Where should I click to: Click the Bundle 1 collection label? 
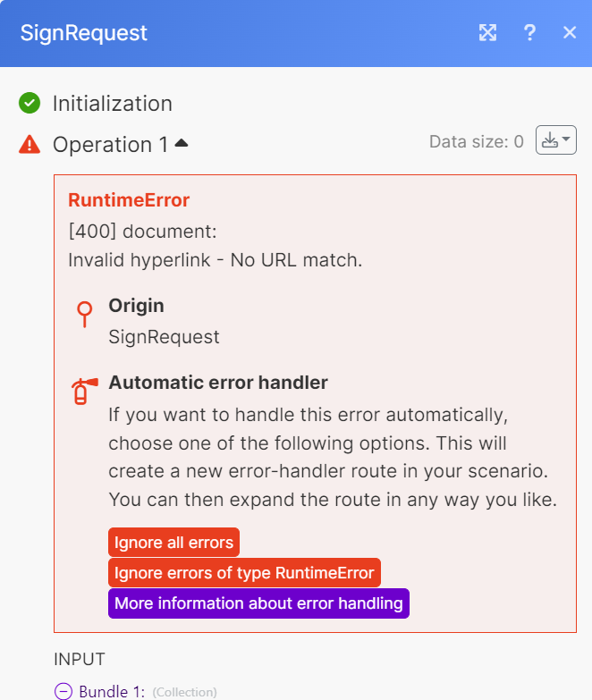point(112,691)
